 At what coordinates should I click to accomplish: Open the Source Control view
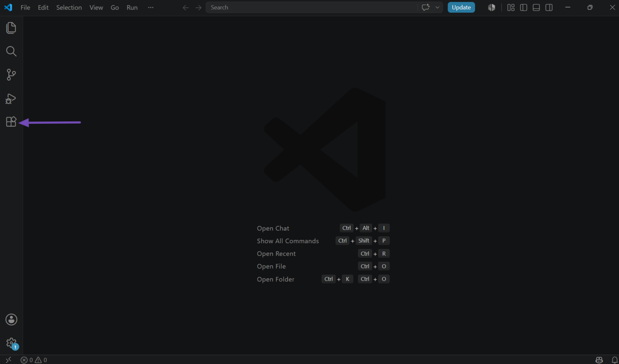click(11, 75)
